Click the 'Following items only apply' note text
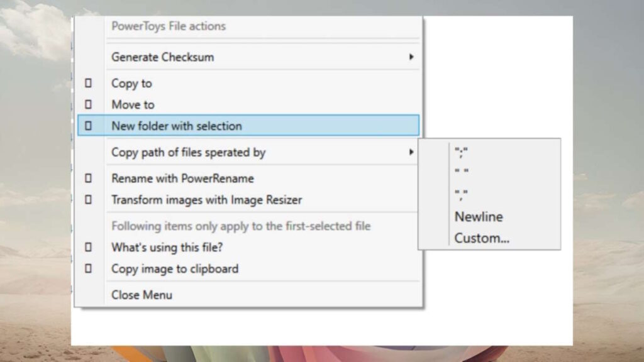644x362 pixels. (241, 226)
